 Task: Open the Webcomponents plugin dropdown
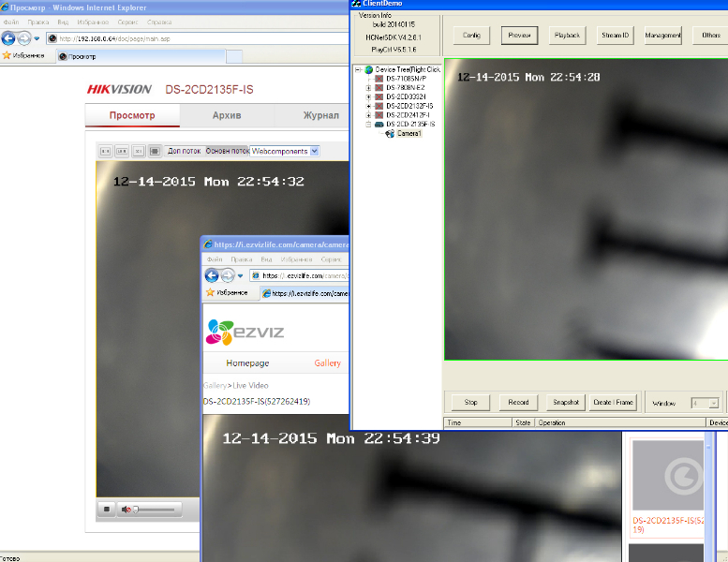point(285,152)
